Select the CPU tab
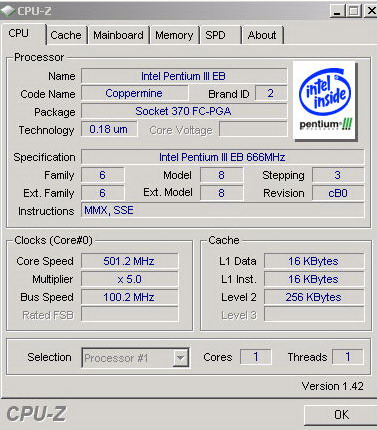The image size is (377, 430). 23,33
